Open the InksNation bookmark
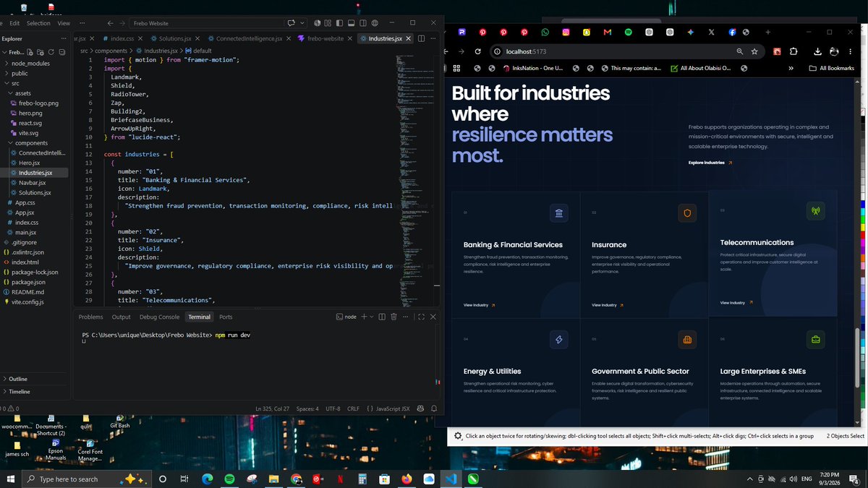The height and width of the screenshot is (488, 868). 532,68
